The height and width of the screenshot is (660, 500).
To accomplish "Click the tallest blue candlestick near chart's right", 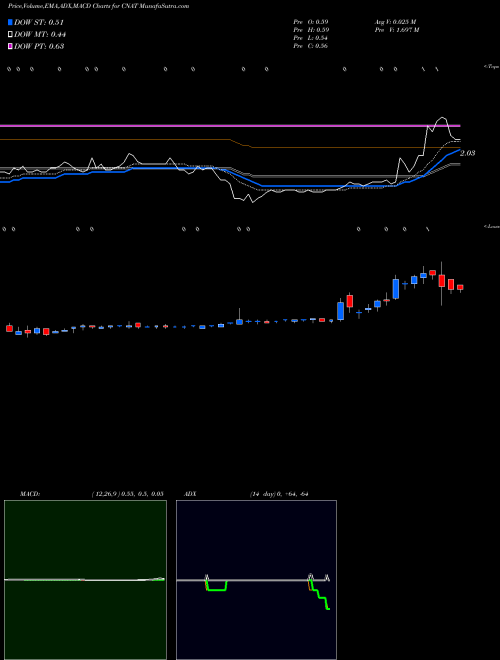I will 396,288.
